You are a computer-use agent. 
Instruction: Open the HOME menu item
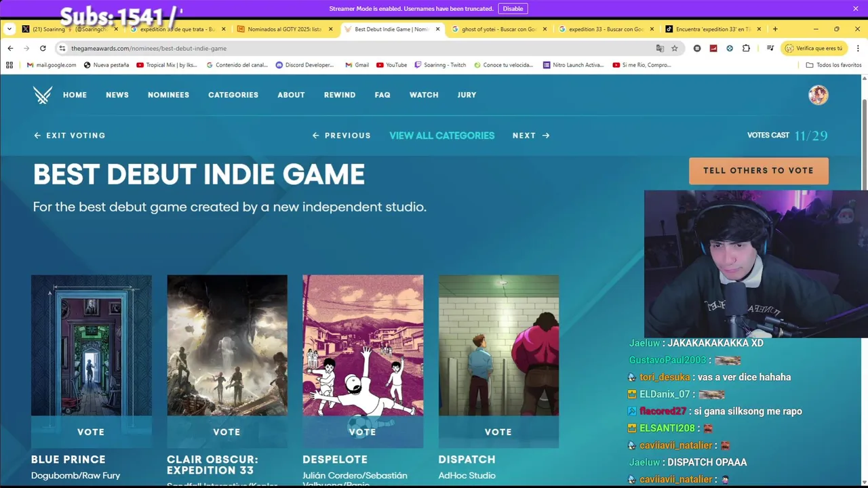click(x=75, y=95)
